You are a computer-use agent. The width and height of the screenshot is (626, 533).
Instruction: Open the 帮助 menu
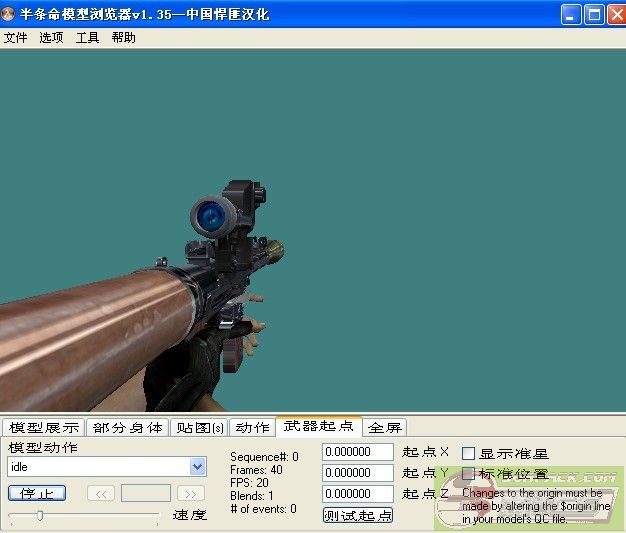(123, 38)
